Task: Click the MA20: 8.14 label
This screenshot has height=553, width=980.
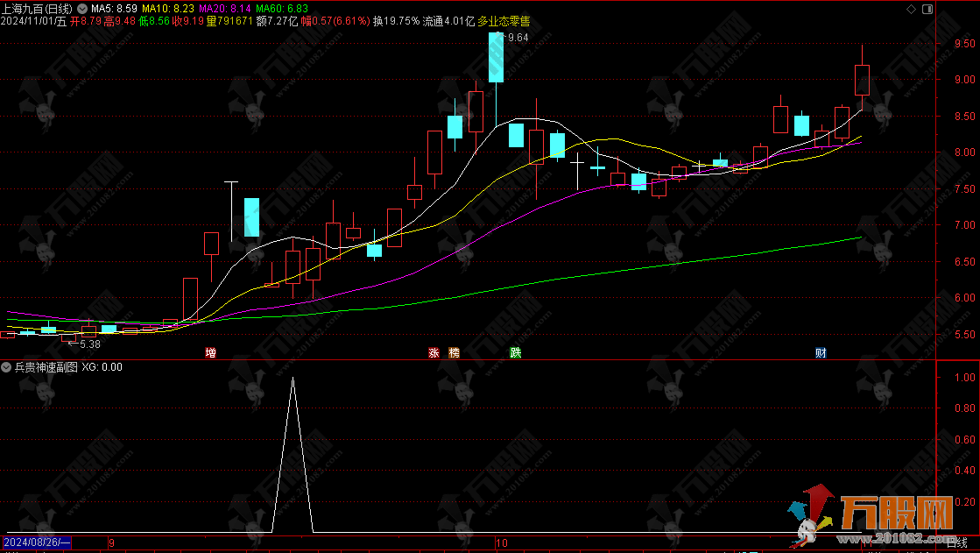Action: [224, 9]
